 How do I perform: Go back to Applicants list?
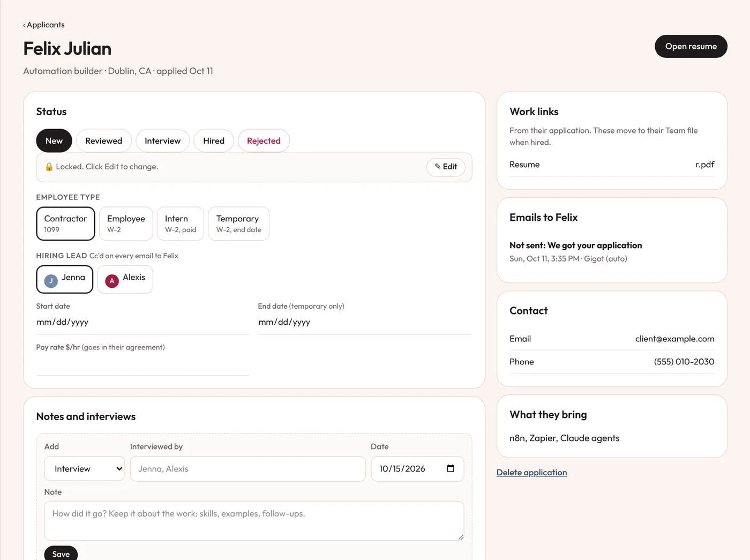point(44,25)
